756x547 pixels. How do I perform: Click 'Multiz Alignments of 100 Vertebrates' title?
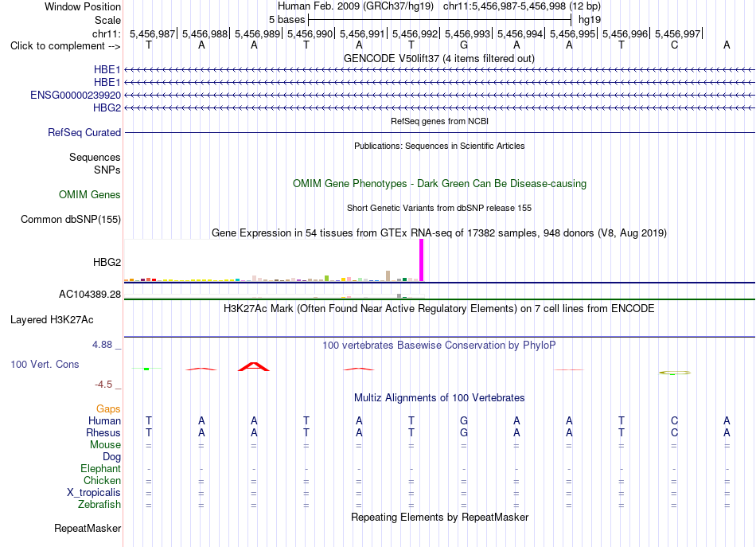tap(439, 397)
